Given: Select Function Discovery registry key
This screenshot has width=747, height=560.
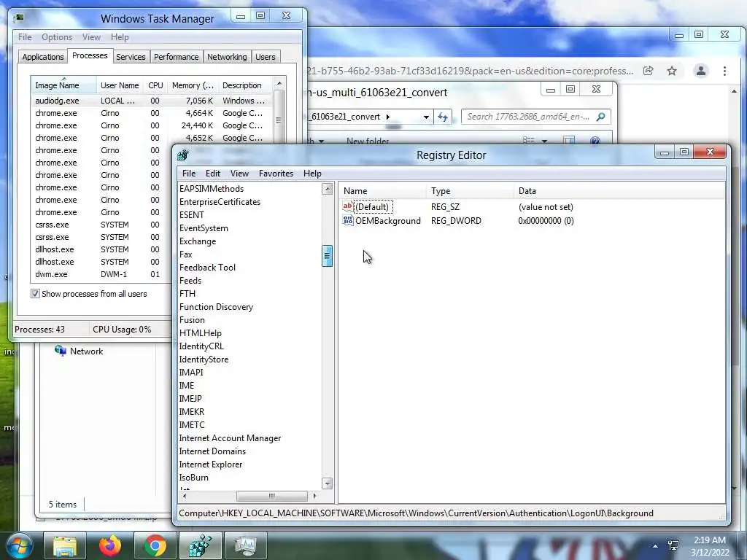Looking at the screenshot, I should pos(216,307).
